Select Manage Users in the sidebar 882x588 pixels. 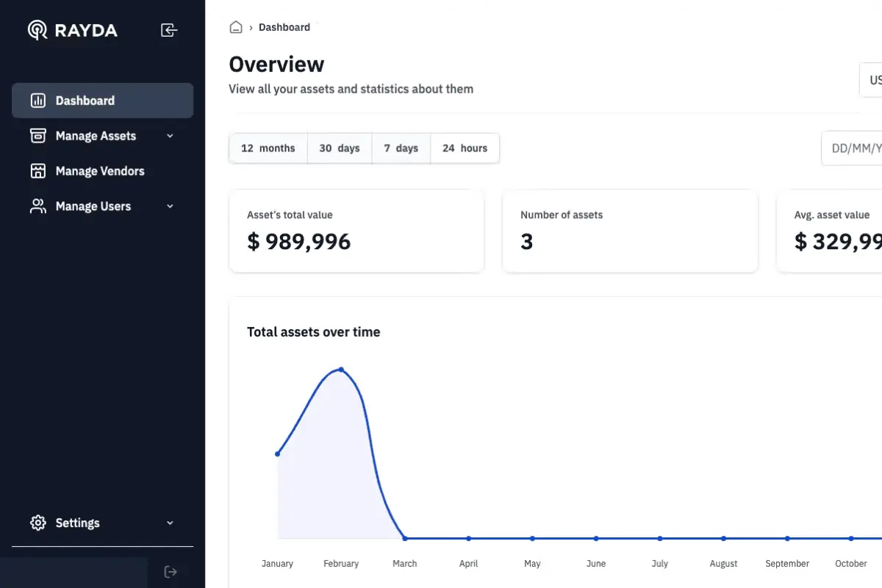tap(102, 207)
